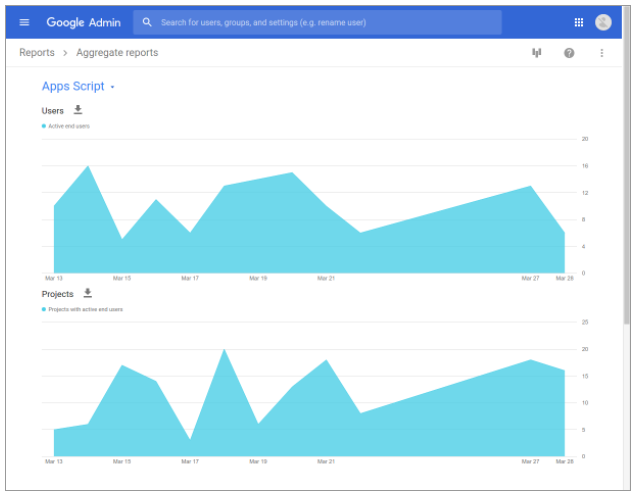Image resolution: width=636 pixels, height=495 pixels.
Task: Click the chart icon beside the help icon
Action: (x=536, y=53)
